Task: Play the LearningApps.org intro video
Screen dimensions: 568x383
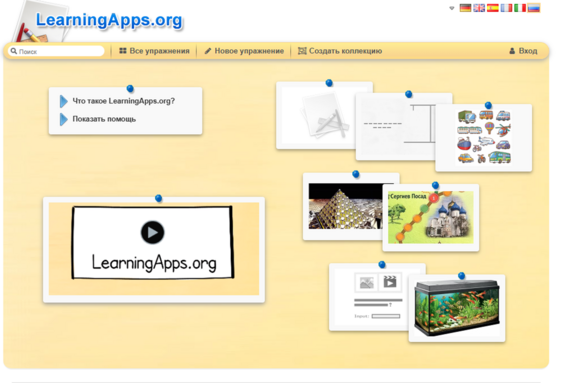Action: click(x=153, y=232)
